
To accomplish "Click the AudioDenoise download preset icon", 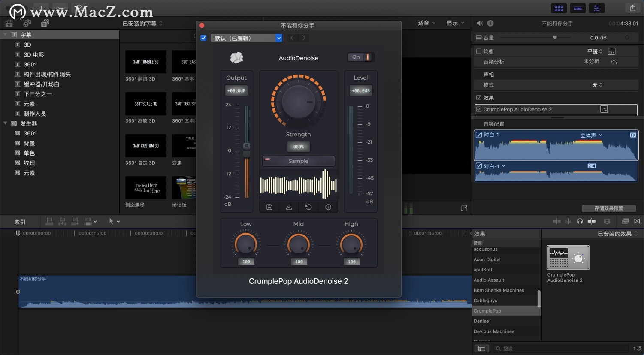I will coord(289,207).
